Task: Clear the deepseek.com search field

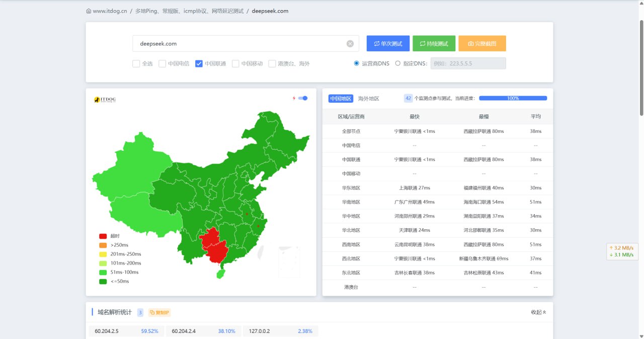Action: [350, 44]
